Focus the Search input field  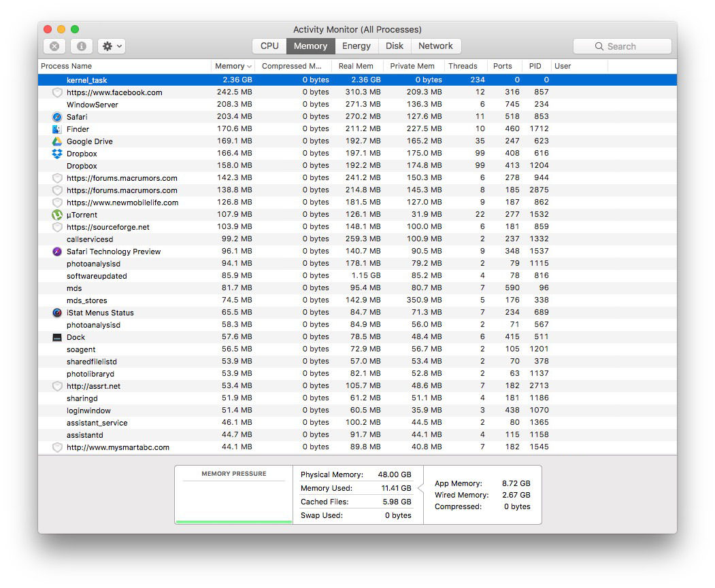tap(622, 46)
